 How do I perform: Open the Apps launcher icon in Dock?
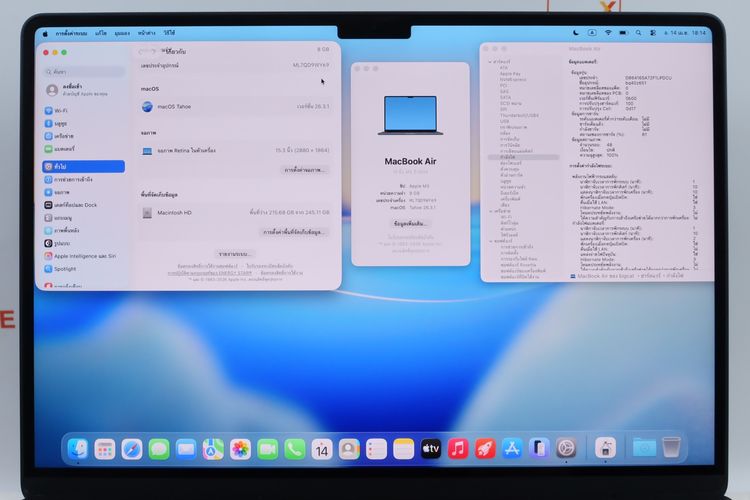(x=105, y=449)
